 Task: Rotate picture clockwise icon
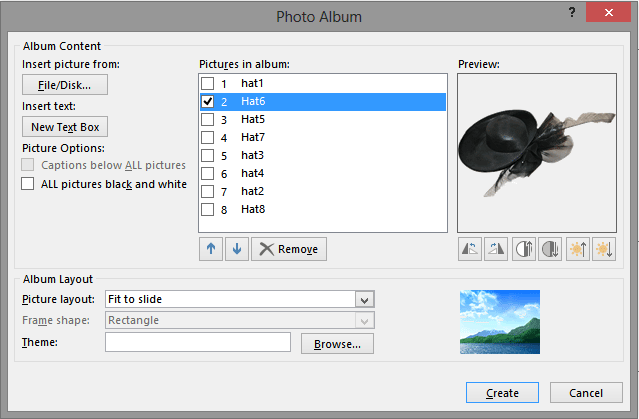(x=496, y=249)
